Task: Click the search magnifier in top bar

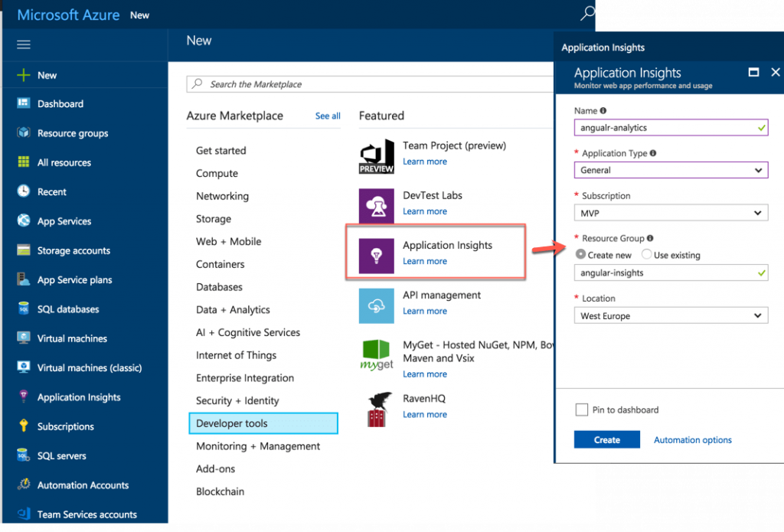Action: coord(587,13)
